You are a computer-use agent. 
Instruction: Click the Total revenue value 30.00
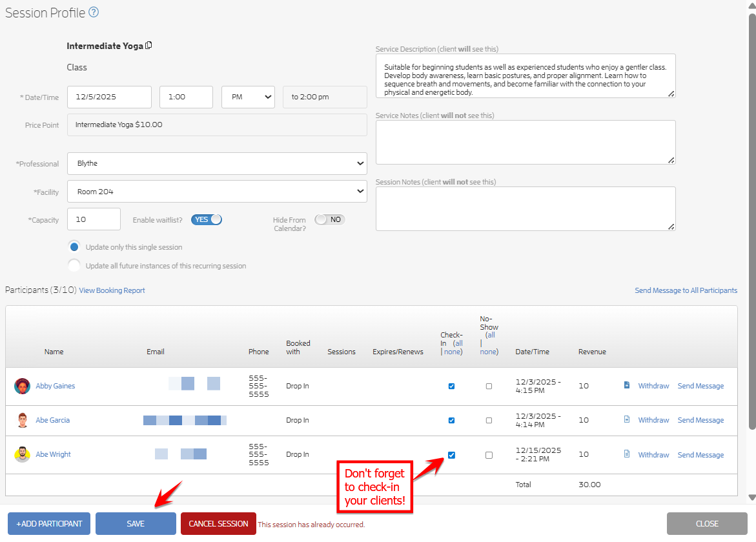(589, 485)
